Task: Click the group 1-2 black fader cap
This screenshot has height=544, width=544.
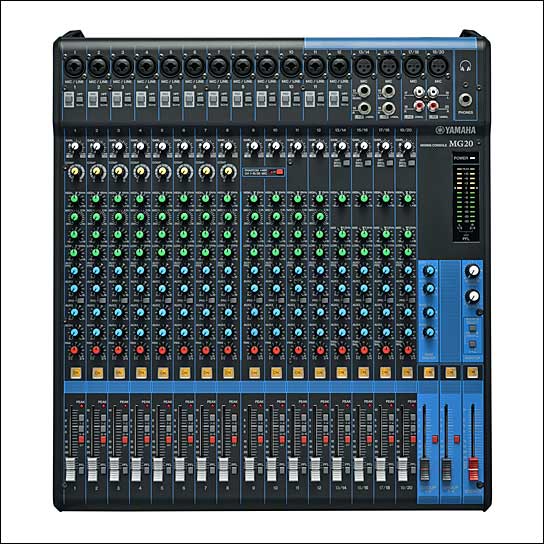Action: pos(424,469)
